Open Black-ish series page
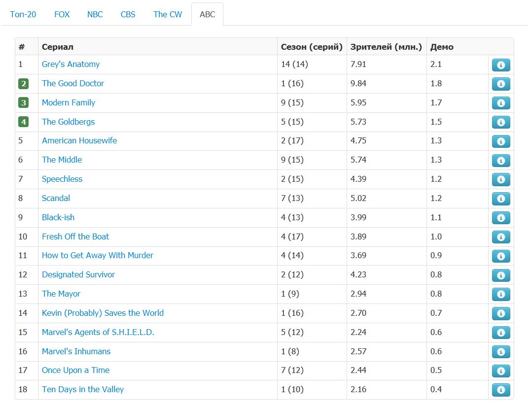This screenshot has height=404, width=532. pyautogui.click(x=58, y=217)
